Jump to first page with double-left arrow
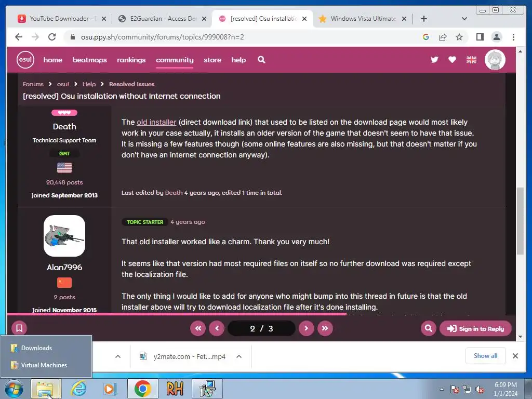532x399 pixels. [x=198, y=328]
